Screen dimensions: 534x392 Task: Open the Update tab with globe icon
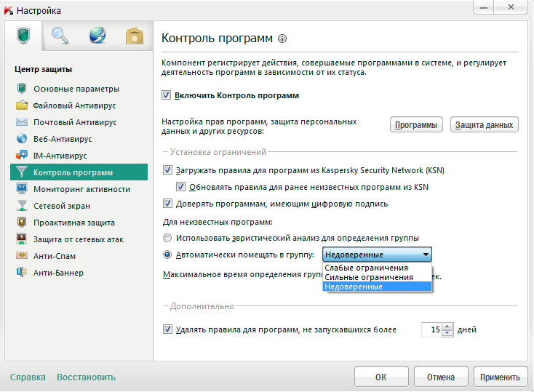(97, 36)
